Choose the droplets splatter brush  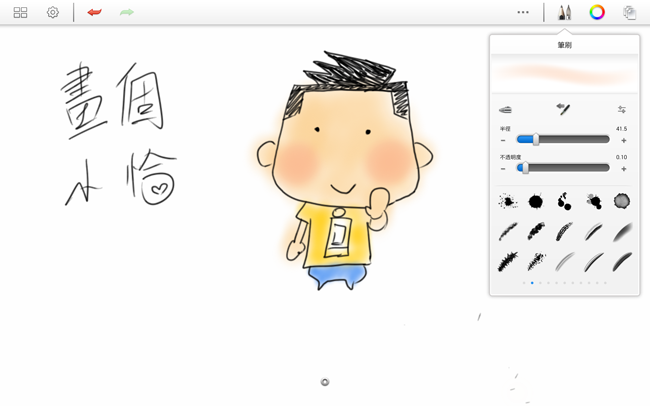564,202
